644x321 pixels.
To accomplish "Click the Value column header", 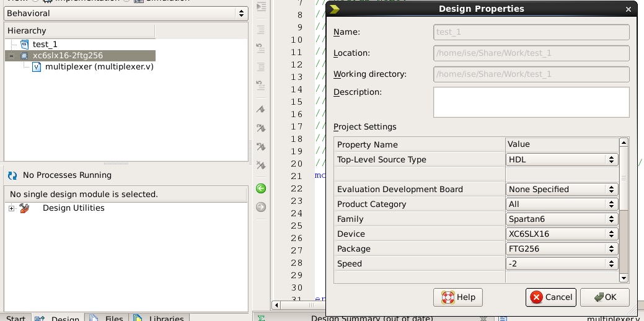I will [562, 144].
